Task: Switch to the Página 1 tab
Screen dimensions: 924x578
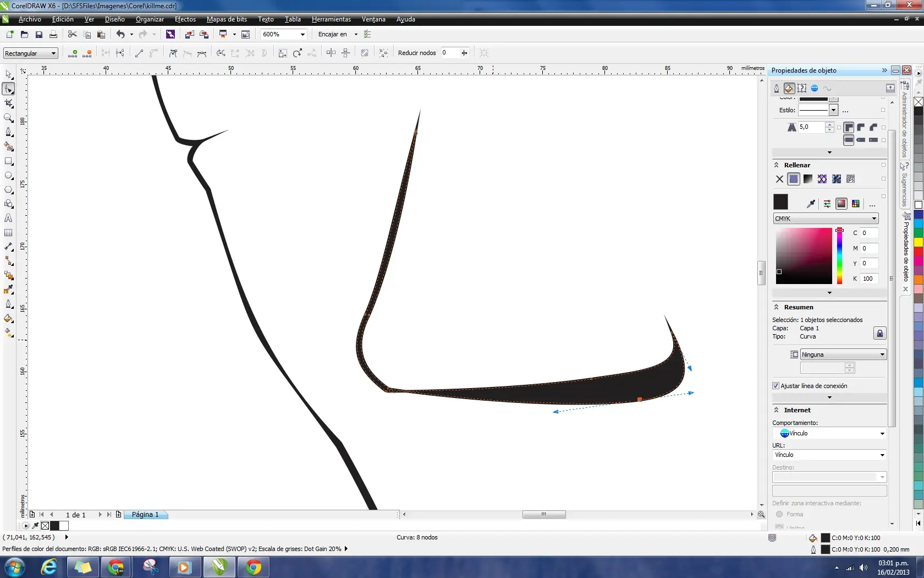Action: pyautogui.click(x=145, y=515)
